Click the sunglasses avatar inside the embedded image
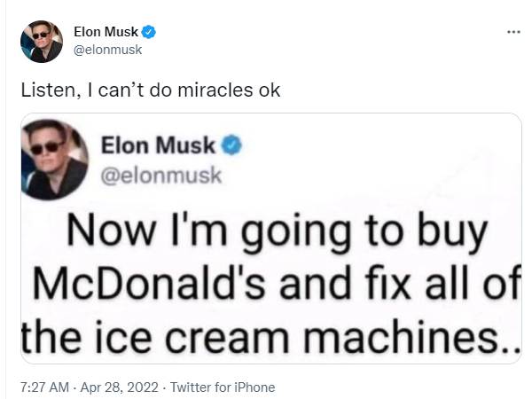532x399 pixels. pos(55,160)
